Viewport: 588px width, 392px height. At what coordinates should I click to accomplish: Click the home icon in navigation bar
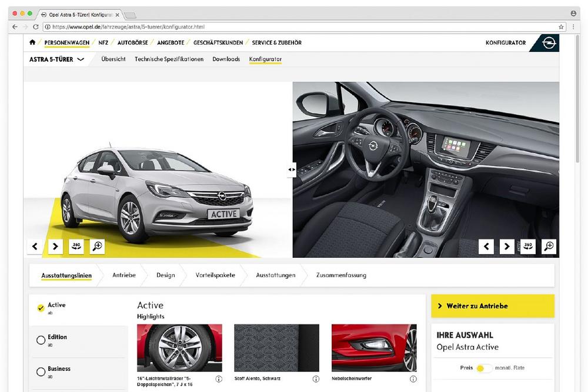pos(32,42)
